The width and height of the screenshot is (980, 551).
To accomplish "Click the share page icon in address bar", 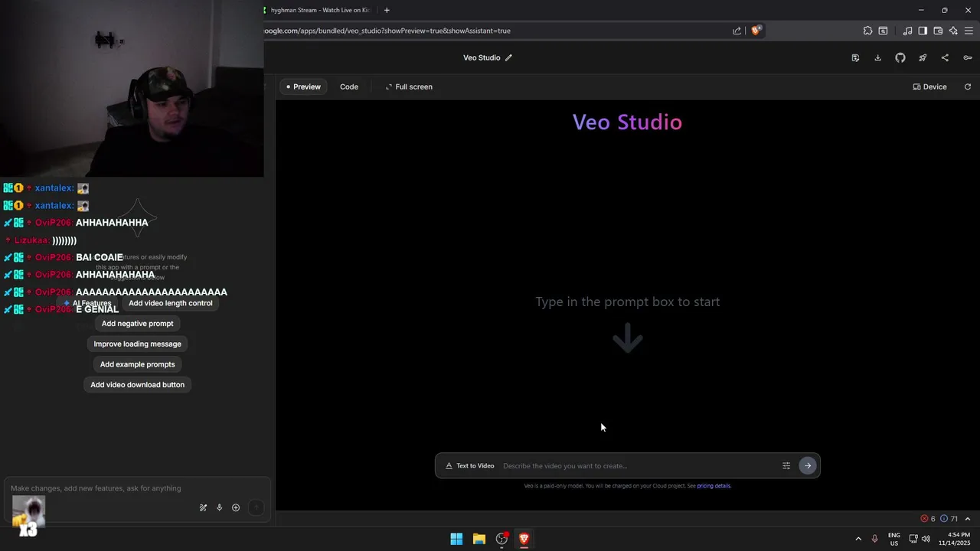I will (x=737, y=31).
